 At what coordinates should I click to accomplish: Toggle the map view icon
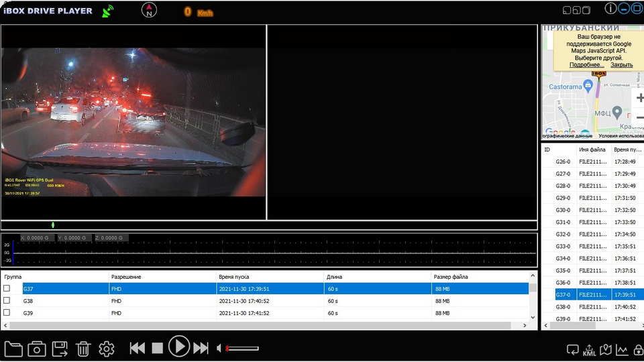(605, 350)
